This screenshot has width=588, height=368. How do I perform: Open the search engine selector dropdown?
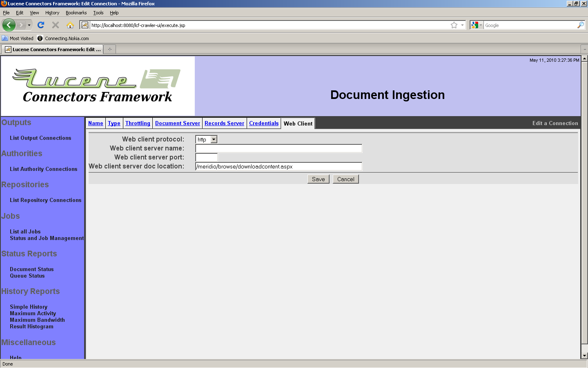[476, 25]
